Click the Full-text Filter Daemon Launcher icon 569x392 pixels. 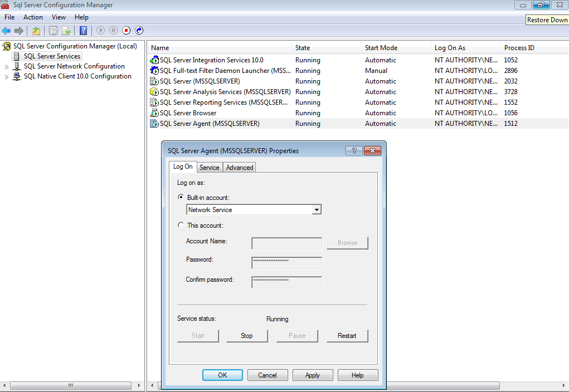click(x=154, y=70)
